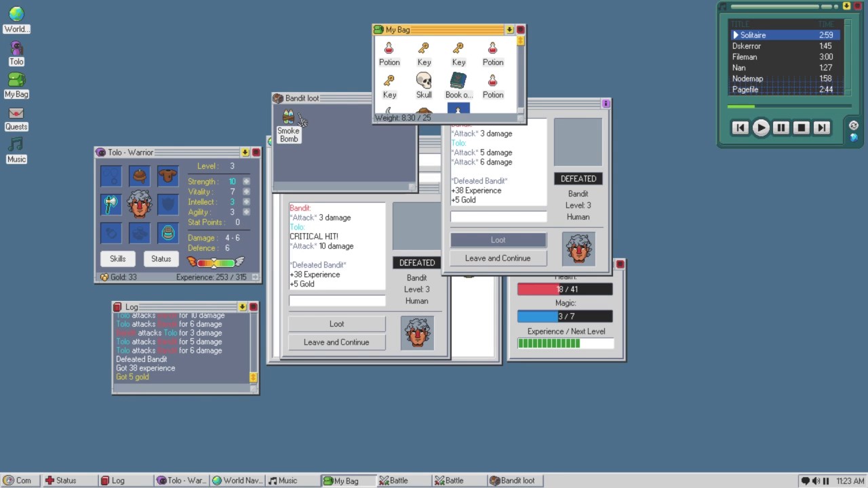Click the blue gem icon in music player
This screenshot has height=488, width=868.
(854, 137)
